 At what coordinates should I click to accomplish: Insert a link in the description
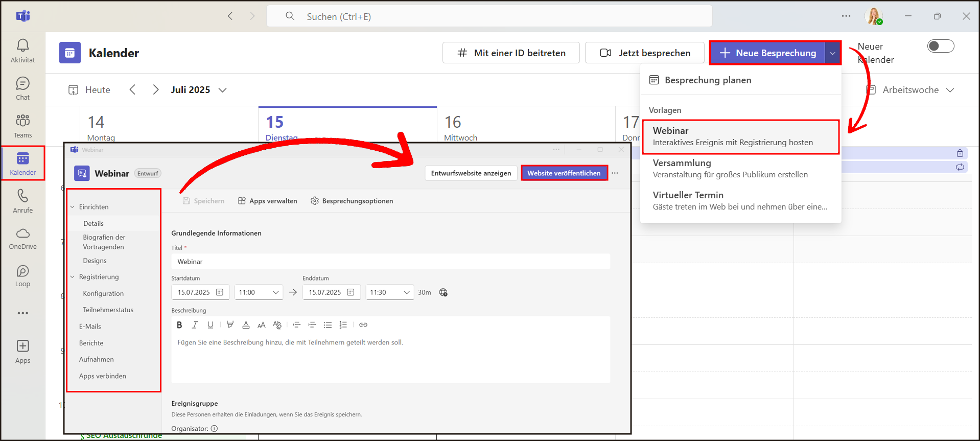tap(363, 325)
